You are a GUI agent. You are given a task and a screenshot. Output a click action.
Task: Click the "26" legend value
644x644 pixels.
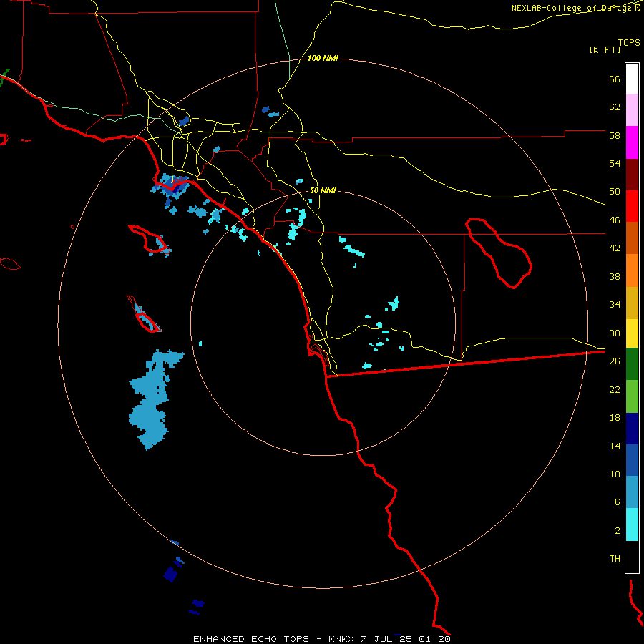[x=615, y=361]
